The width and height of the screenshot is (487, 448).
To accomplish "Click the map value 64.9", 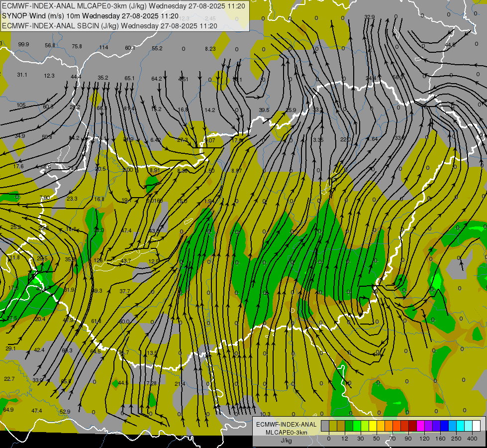I will click(x=8, y=410).
